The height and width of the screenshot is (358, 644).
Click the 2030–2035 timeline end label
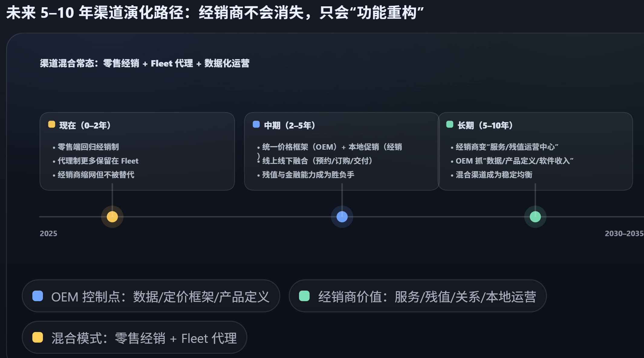point(624,233)
